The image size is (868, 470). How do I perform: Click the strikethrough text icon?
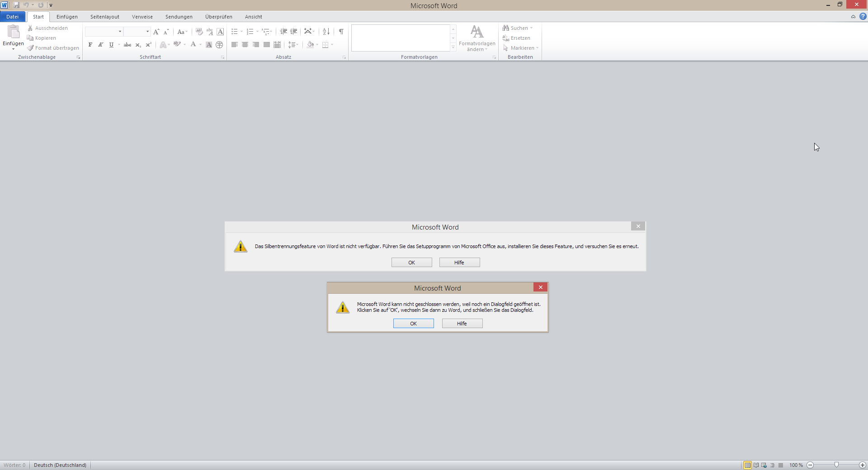click(127, 45)
